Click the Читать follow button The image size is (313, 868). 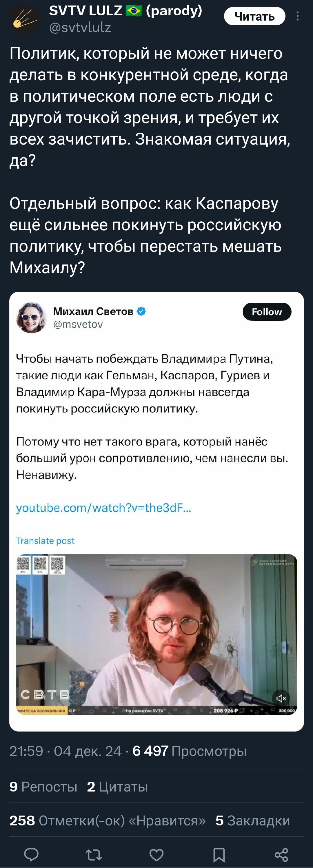click(255, 16)
